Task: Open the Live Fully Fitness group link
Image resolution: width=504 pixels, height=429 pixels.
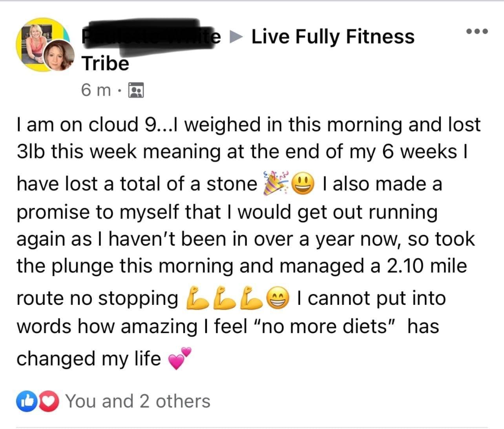Action: [x=332, y=37]
